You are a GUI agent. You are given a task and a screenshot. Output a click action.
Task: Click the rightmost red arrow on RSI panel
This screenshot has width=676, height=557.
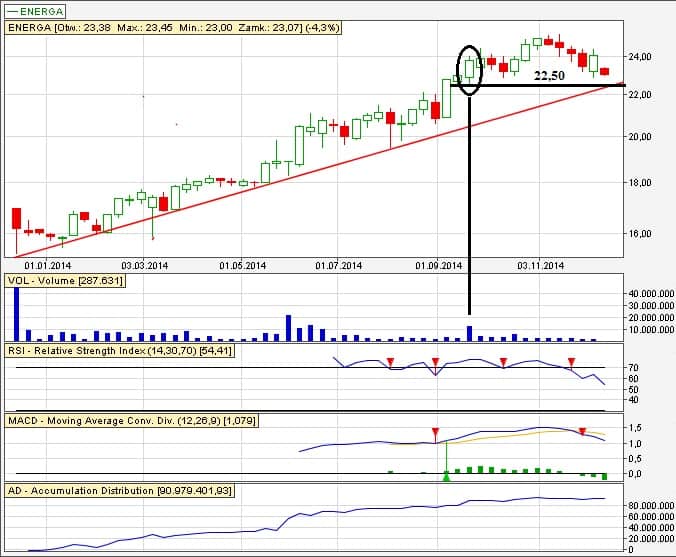pos(571,360)
